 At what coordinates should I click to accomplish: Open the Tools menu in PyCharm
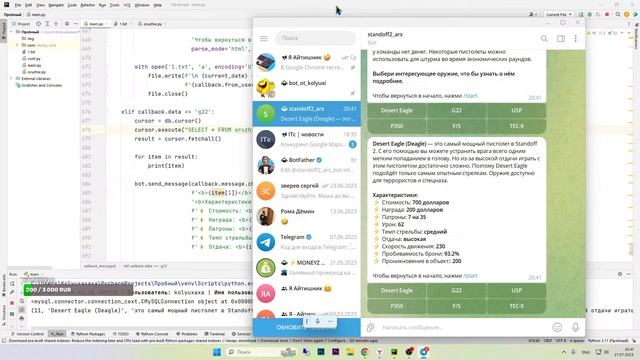(115, 5)
